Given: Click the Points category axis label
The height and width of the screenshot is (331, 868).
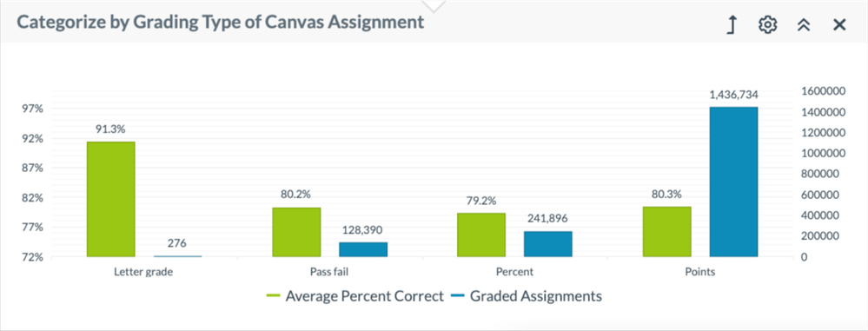Looking at the screenshot, I should [700, 272].
